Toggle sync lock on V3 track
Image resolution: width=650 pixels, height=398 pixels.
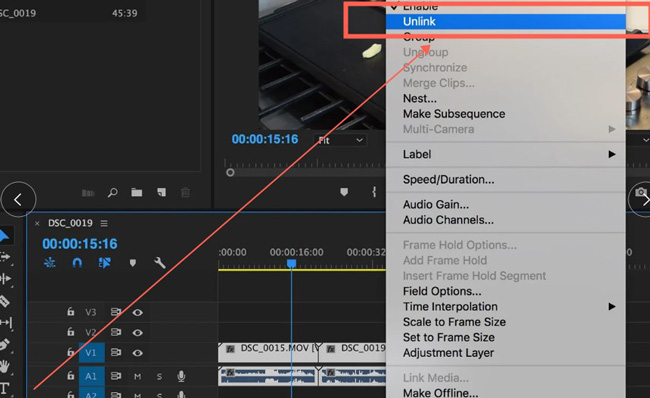(x=116, y=312)
